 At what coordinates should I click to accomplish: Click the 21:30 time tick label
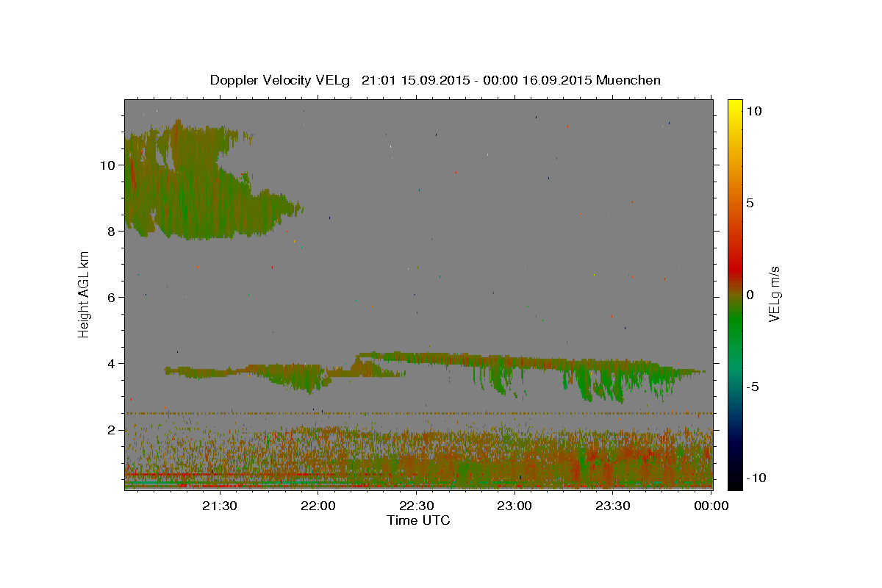pyautogui.click(x=220, y=506)
